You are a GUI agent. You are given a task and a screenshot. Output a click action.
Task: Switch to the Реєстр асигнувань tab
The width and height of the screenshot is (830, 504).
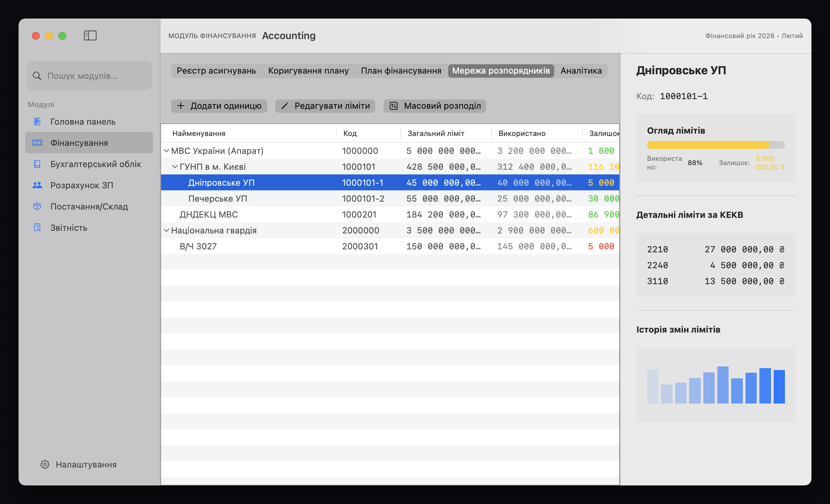pos(216,71)
